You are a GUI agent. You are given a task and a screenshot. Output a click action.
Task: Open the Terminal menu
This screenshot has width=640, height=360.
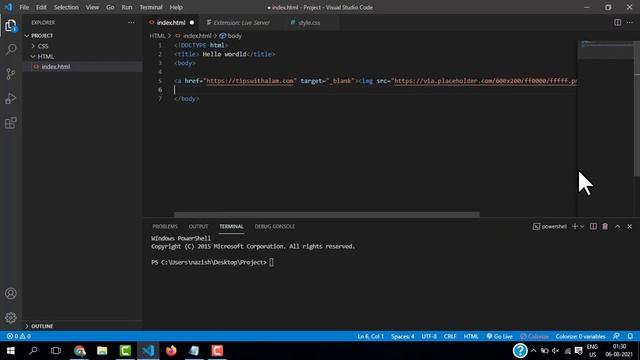coord(151,7)
